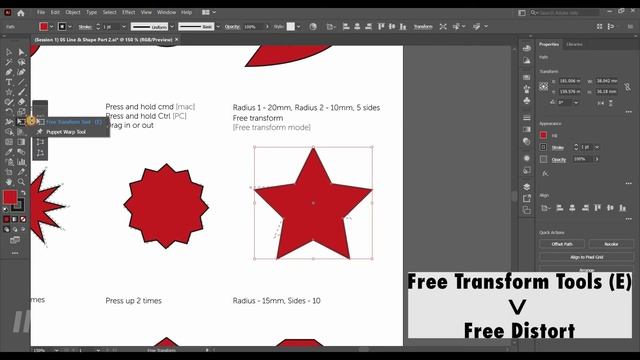Set paint mode to Color

7,219
